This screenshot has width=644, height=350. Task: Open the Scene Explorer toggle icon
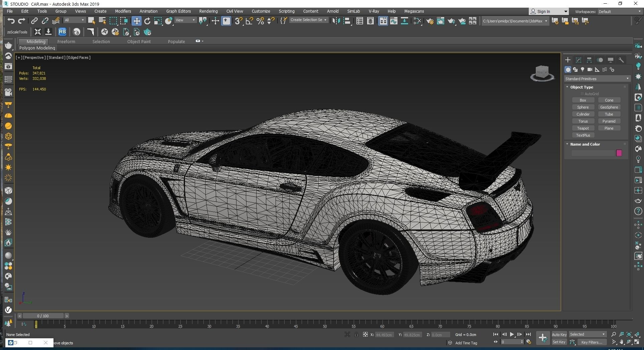[x=360, y=21]
